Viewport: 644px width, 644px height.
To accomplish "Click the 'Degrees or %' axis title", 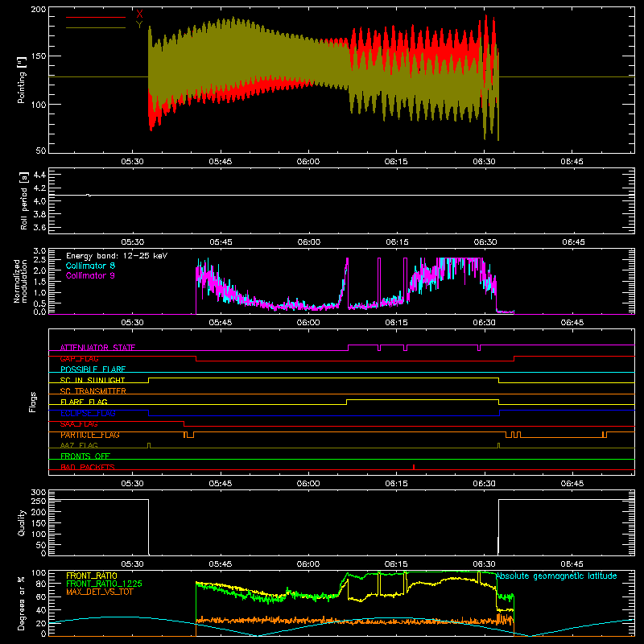I will 22,603.
